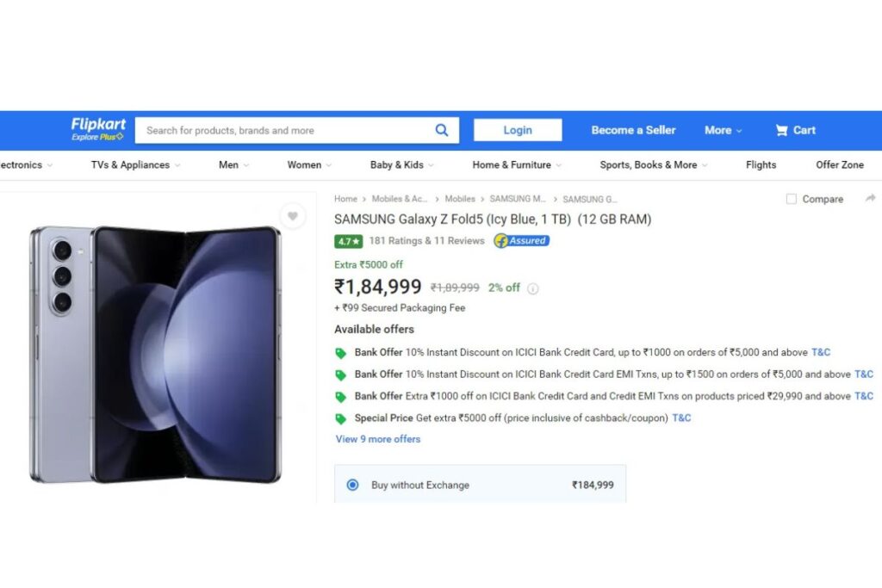Click into the product search field

point(284,130)
